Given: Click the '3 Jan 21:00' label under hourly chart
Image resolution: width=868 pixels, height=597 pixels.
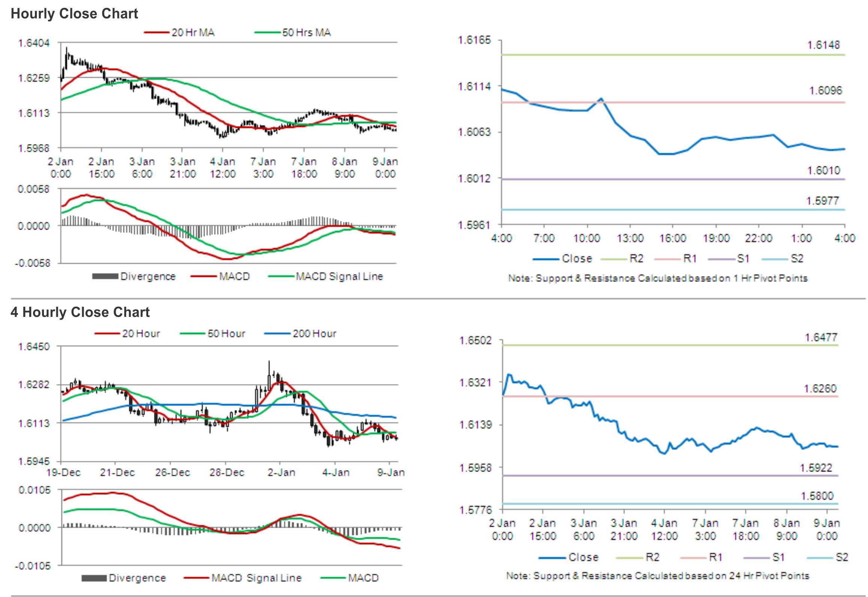Looking at the screenshot, I should pos(183,168).
